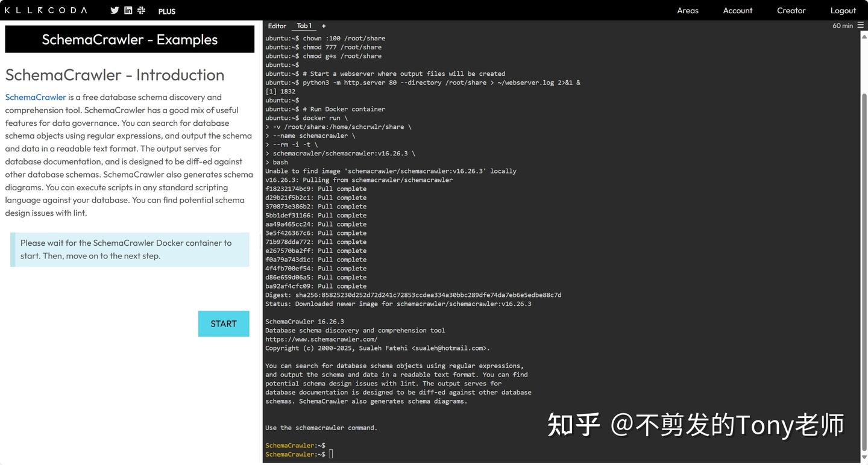This screenshot has width=868, height=465.
Task: Open Killercoda's LinkedIn page
Action: tap(128, 10)
